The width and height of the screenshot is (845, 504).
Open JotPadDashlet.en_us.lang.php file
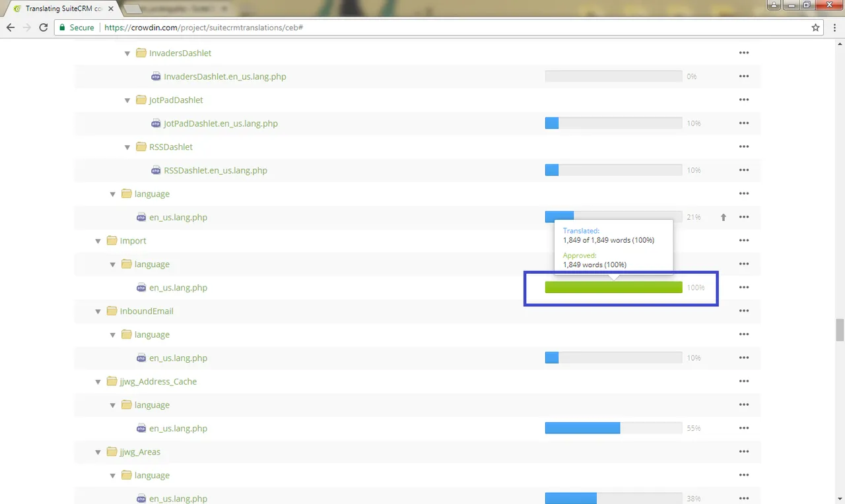coord(220,123)
